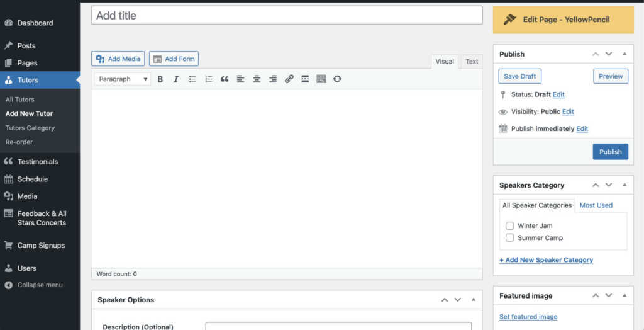This screenshot has height=330, width=644.
Task: Click Add New Speaker Category link
Action: pos(547,260)
